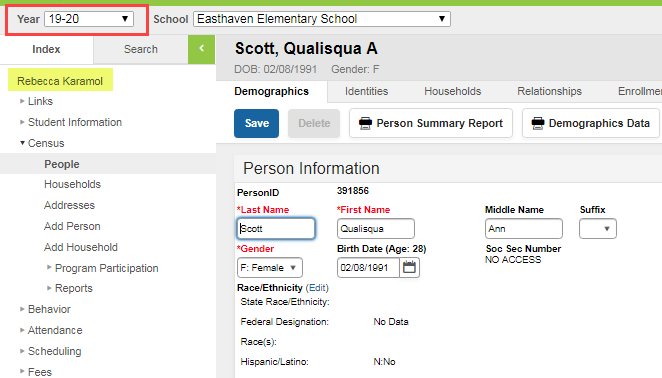Click the Hispanic/Latino 'N:No' value

pos(384,362)
